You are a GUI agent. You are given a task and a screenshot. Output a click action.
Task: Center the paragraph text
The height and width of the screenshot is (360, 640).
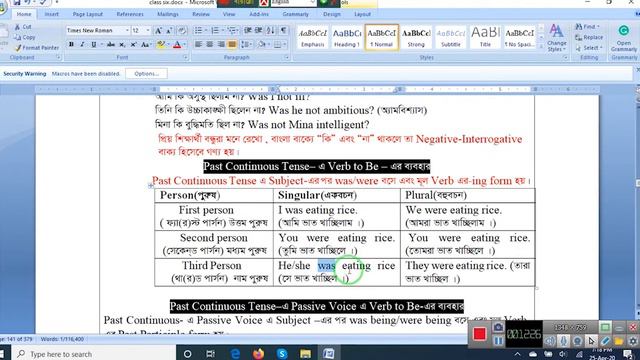[x=209, y=44]
